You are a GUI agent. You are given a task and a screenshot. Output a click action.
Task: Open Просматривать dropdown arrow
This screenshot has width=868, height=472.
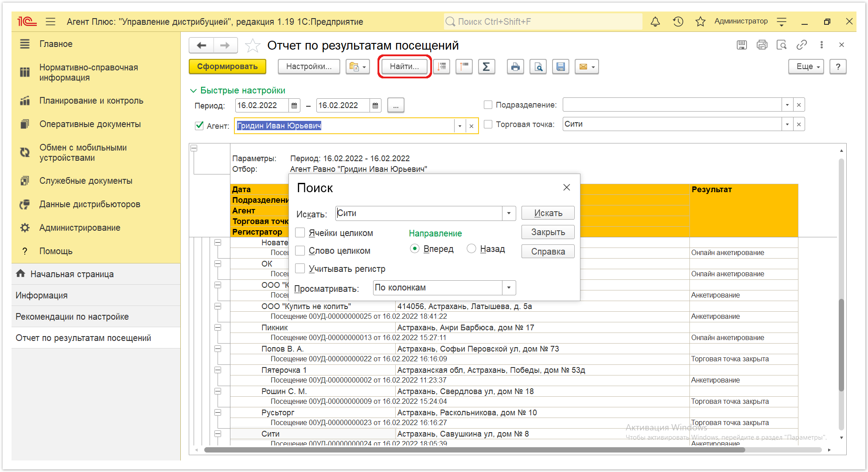pos(509,288)
